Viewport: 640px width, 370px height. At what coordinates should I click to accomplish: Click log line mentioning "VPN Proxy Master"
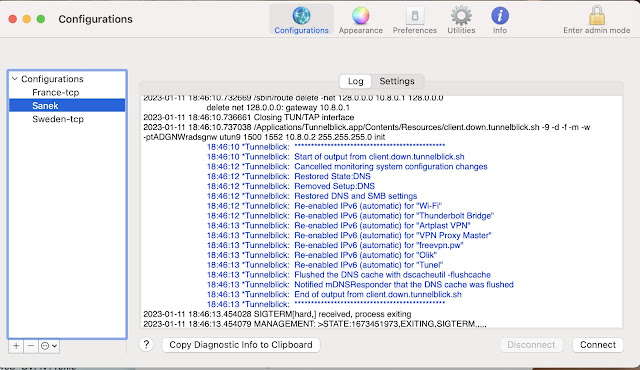point(349,235)
